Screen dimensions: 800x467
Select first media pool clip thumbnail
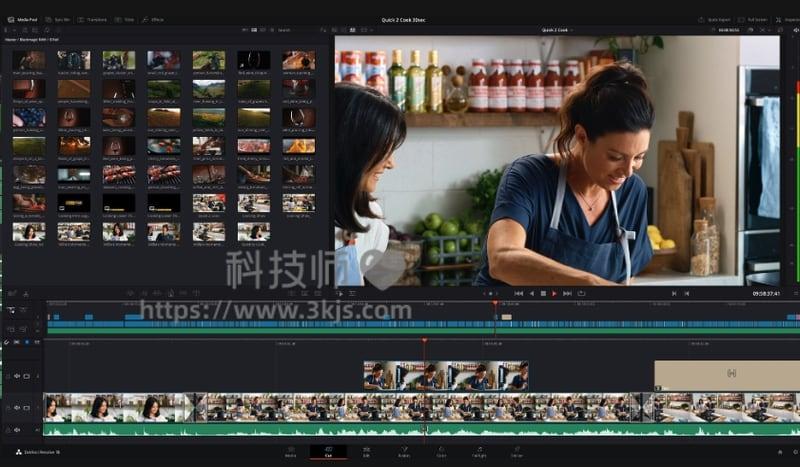pyautogui.click(x=29, y=60)
